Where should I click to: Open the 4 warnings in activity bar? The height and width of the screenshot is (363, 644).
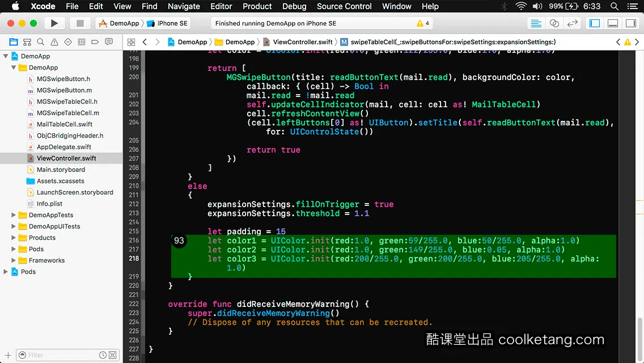(423, 23)
